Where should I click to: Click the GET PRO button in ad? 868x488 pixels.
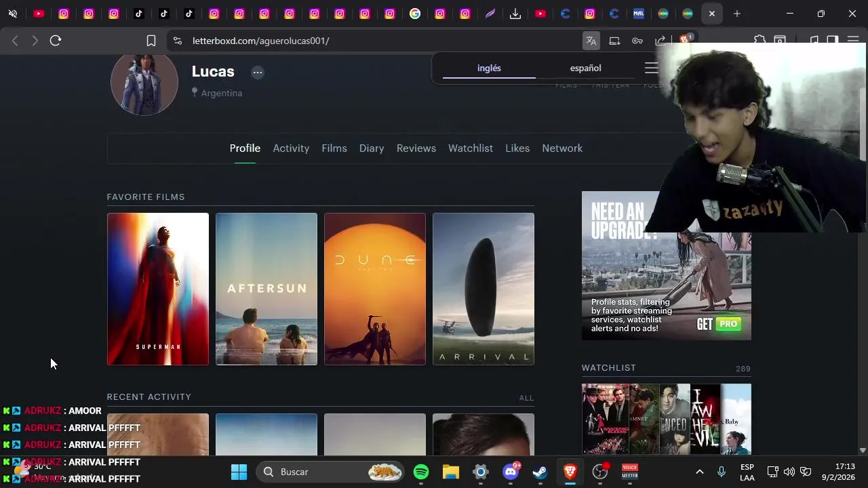(x=717, y=324)
